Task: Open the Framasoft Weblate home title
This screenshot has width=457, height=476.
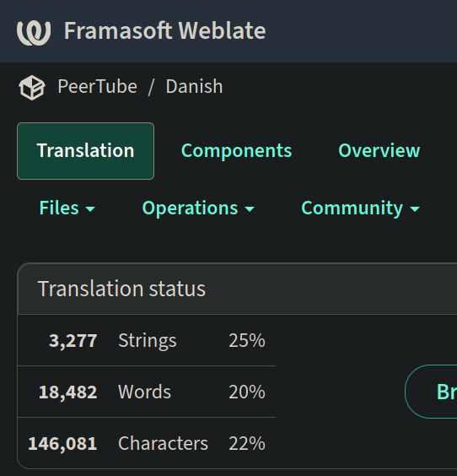Action: pyautogui.click(x=164, y=30)
